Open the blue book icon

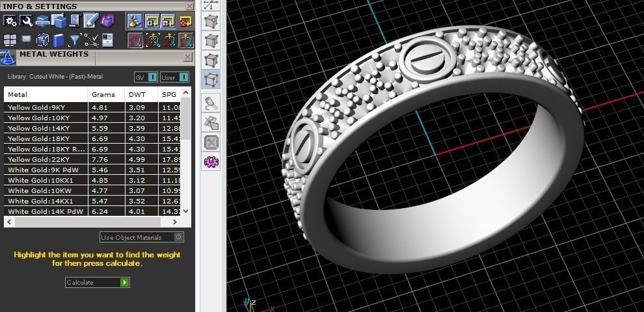[x=59, y=40]
